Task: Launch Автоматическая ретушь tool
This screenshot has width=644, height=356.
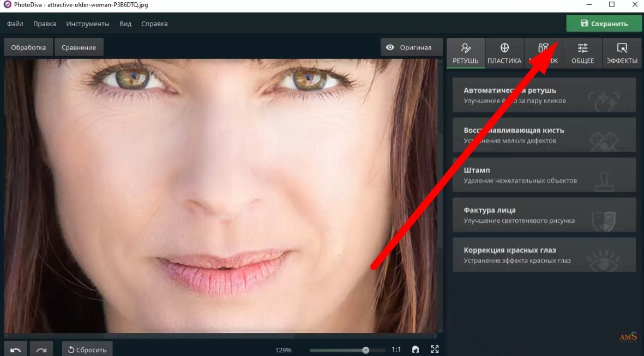Action: [x=544, y=95]
